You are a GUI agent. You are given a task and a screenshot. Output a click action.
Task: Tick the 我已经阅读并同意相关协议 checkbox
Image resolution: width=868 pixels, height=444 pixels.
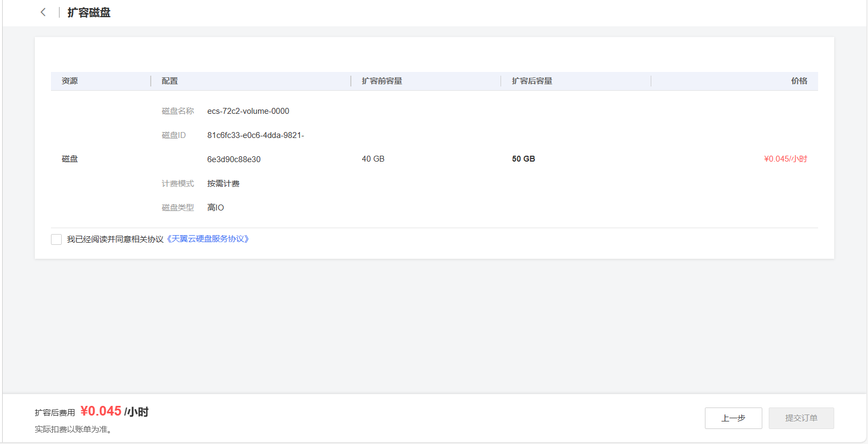[56, 239]
